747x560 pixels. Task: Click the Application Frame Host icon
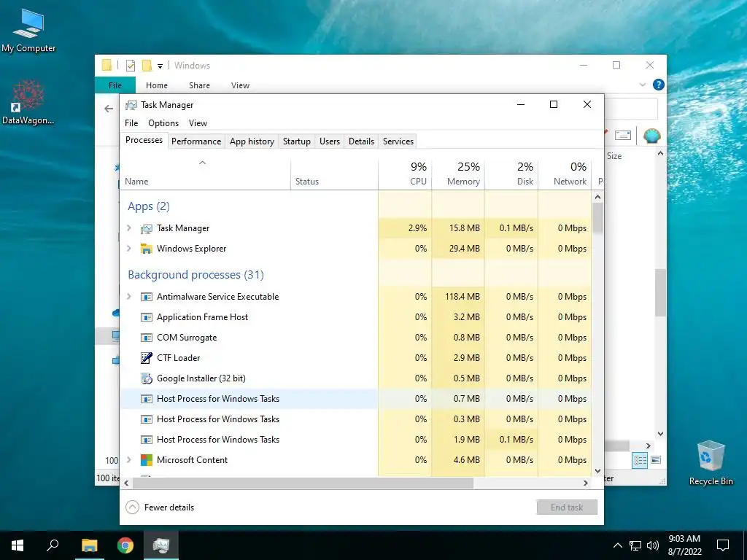click(146, 317)
